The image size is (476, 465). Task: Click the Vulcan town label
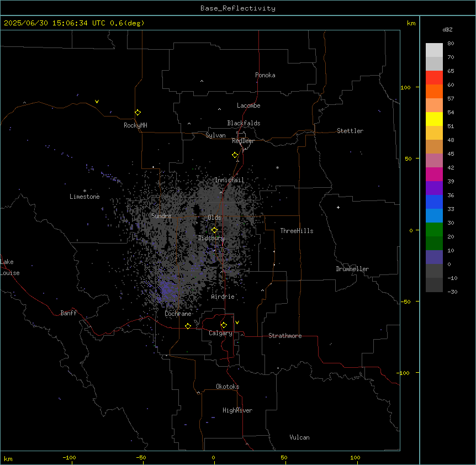click(x=300, y=437)
